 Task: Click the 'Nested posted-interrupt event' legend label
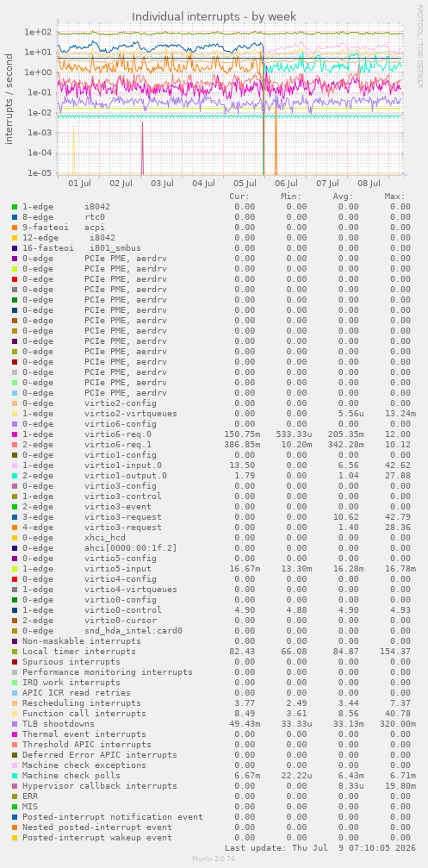point(97,827)
